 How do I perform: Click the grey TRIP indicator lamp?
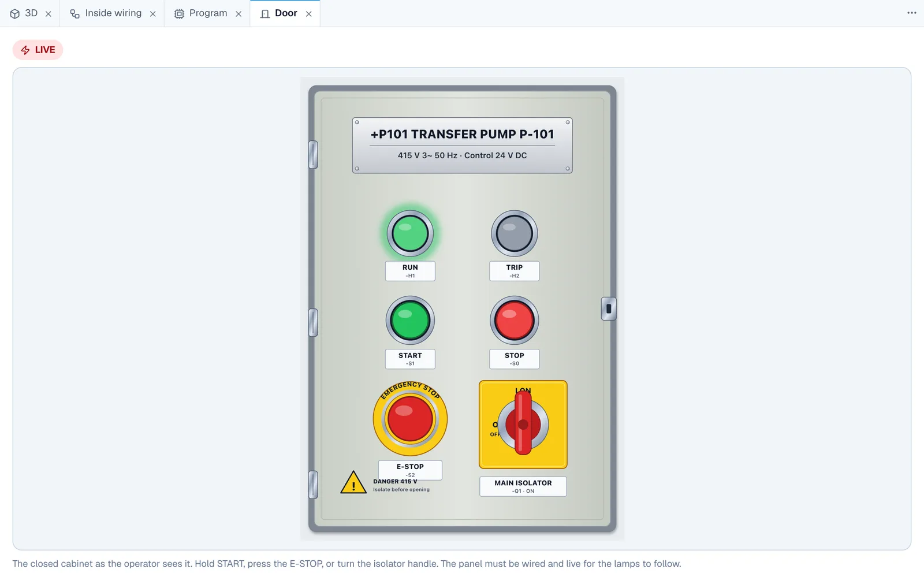514,233
